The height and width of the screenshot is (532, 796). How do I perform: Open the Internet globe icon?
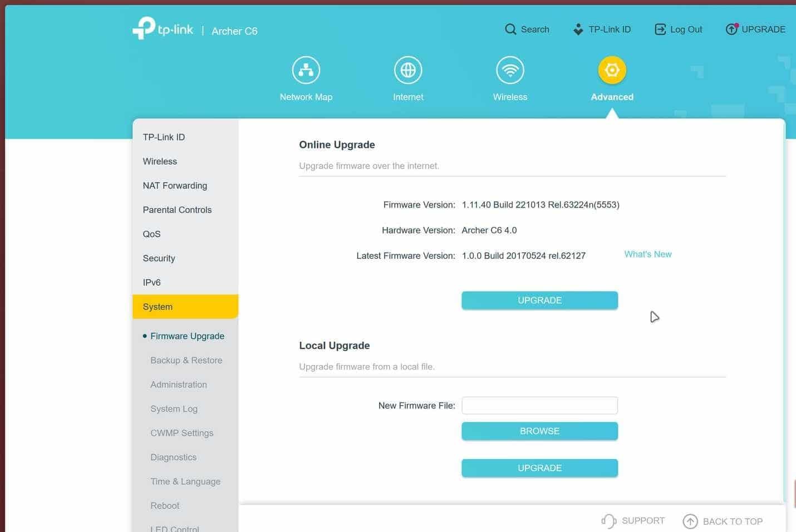[408, 70]
